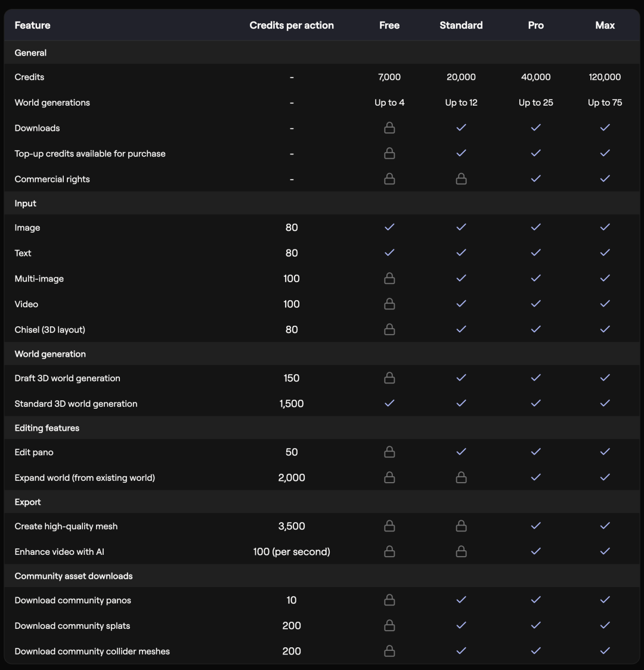Click Enhance video with AI lock under Free
Screen dimensions: 644x670
coord(389,552)
